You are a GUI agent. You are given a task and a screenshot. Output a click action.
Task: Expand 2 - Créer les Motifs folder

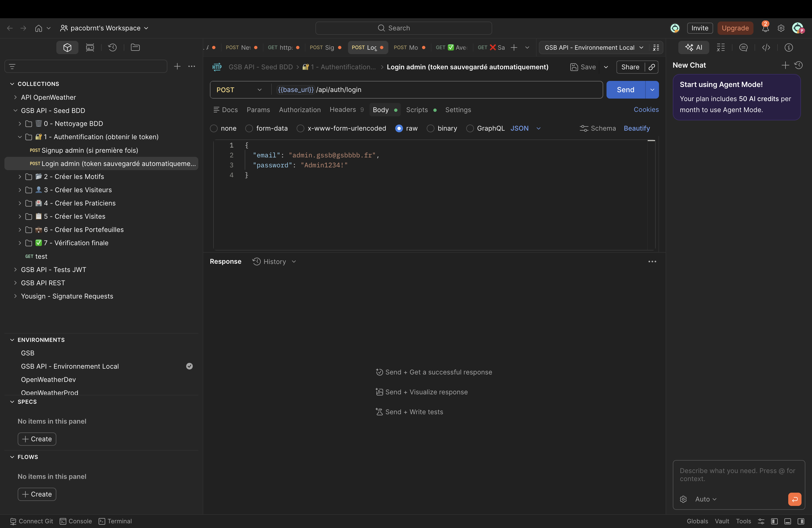click(x=19, y=176)
